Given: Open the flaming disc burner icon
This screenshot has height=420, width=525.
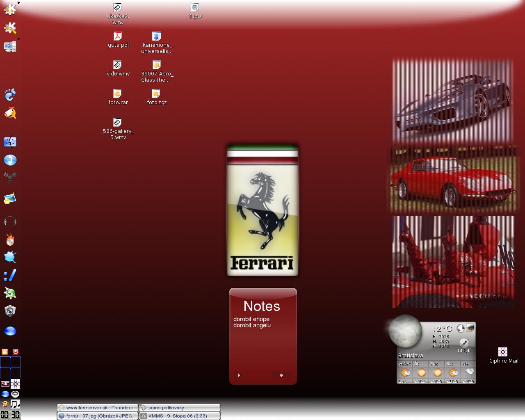Looking at the screenshot, I should point(10,239).
